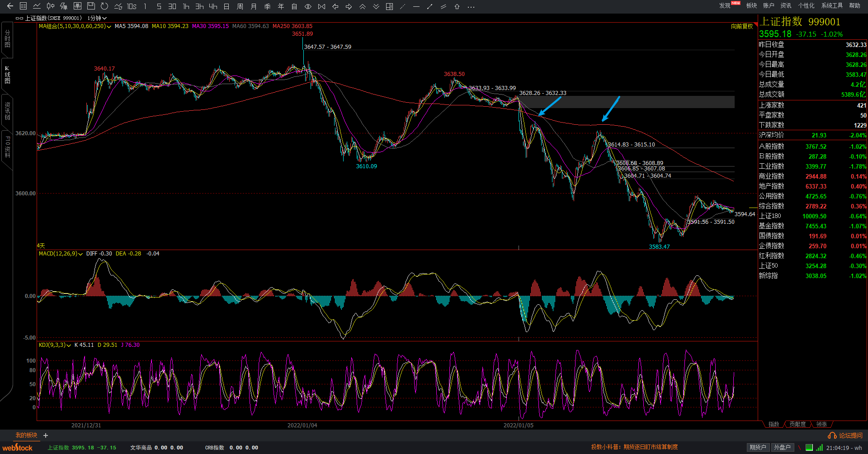Click the compress horizontally bow-tie icon

point(321,6)
